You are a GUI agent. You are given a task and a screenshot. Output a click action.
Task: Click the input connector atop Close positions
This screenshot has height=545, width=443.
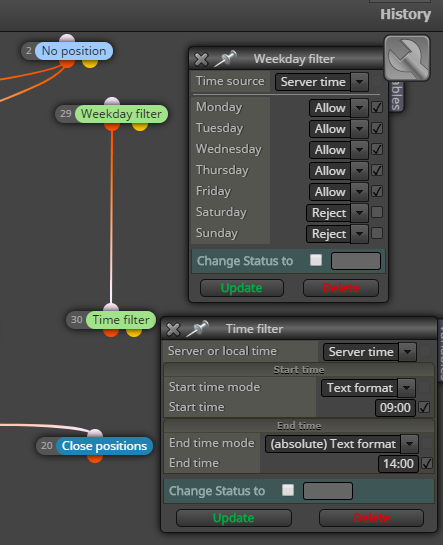click(x=95, y=433)
